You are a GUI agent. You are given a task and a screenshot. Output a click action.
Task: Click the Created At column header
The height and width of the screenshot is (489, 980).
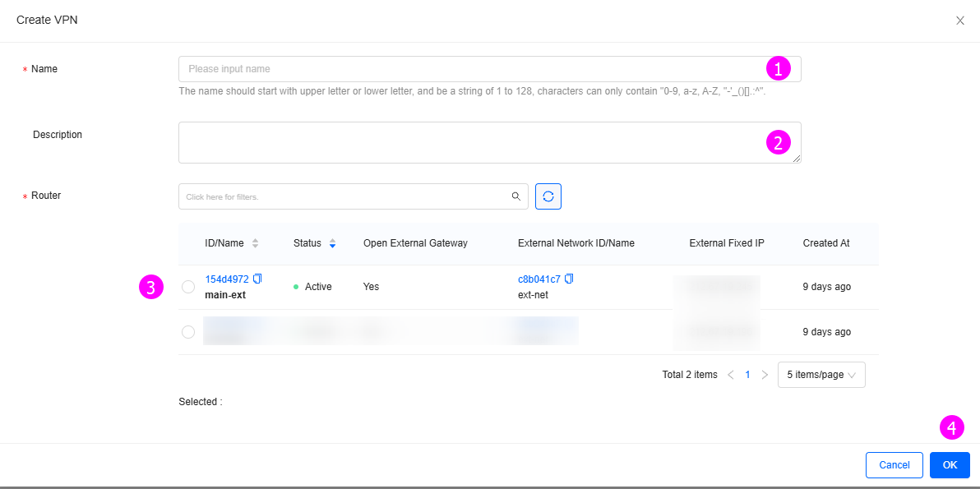[x=826, y=243]
